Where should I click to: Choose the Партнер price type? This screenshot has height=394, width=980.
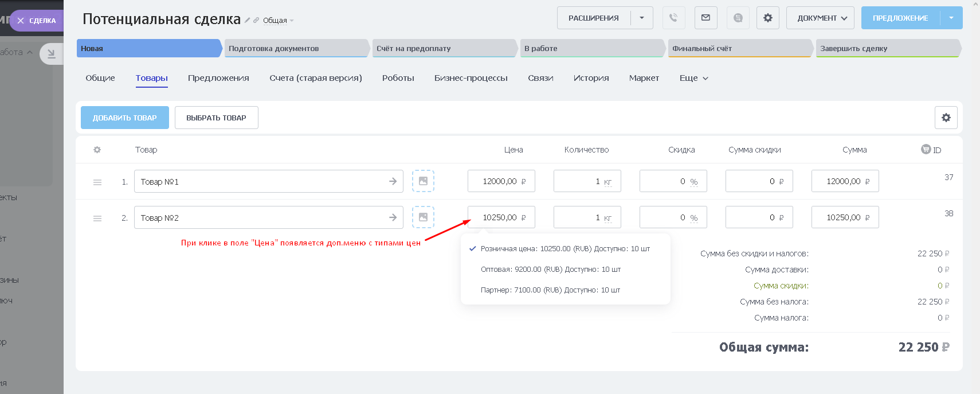click(x=550, y=290)
